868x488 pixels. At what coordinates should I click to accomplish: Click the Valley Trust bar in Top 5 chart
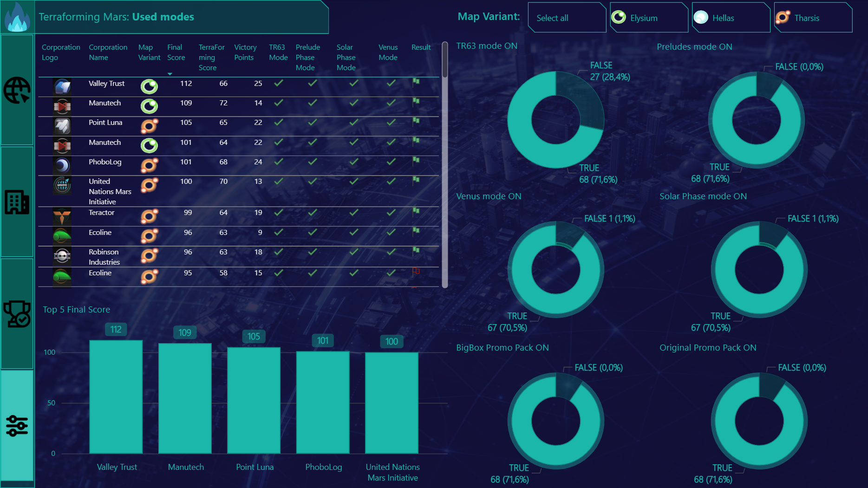pyautogui.click(x=116, y=397)
